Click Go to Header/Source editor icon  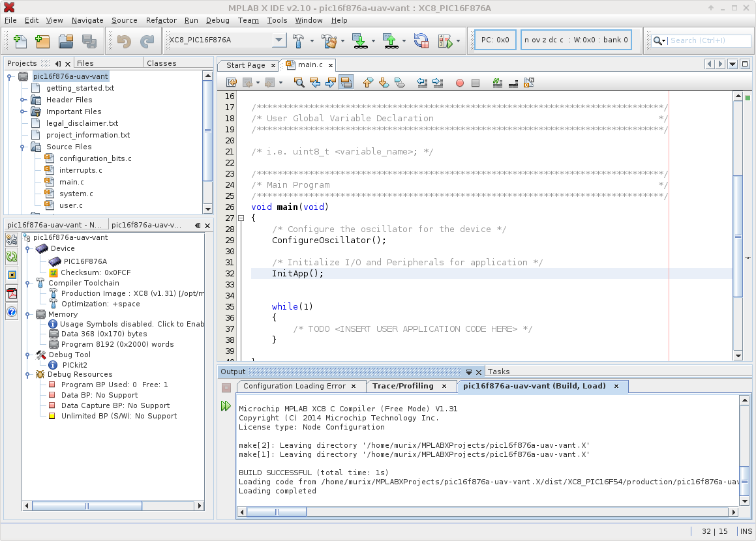[529, 83]
